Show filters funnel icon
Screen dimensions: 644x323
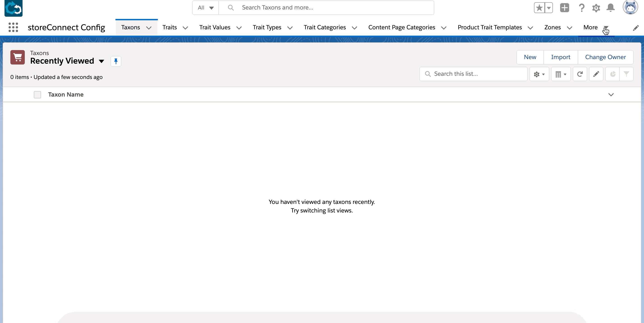click(626, 74)
